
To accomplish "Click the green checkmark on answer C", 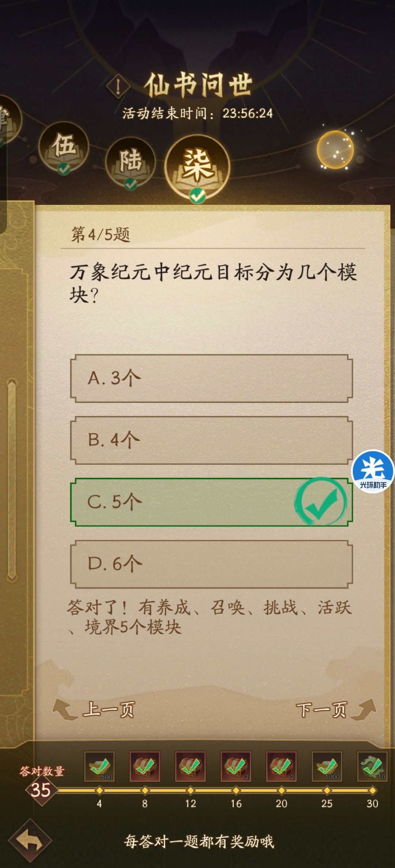I will point(320,502).
